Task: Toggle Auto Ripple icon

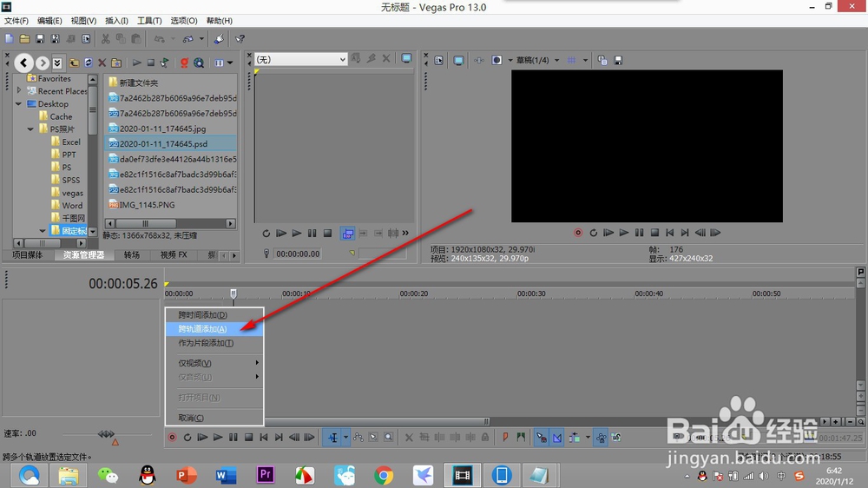Action: [575, 437]
